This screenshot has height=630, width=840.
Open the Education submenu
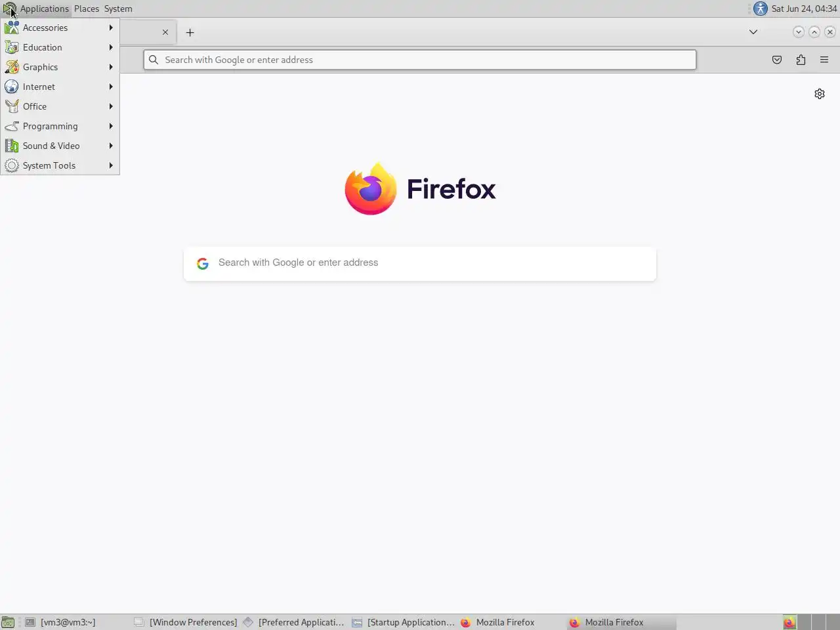[x=60, y=47]
